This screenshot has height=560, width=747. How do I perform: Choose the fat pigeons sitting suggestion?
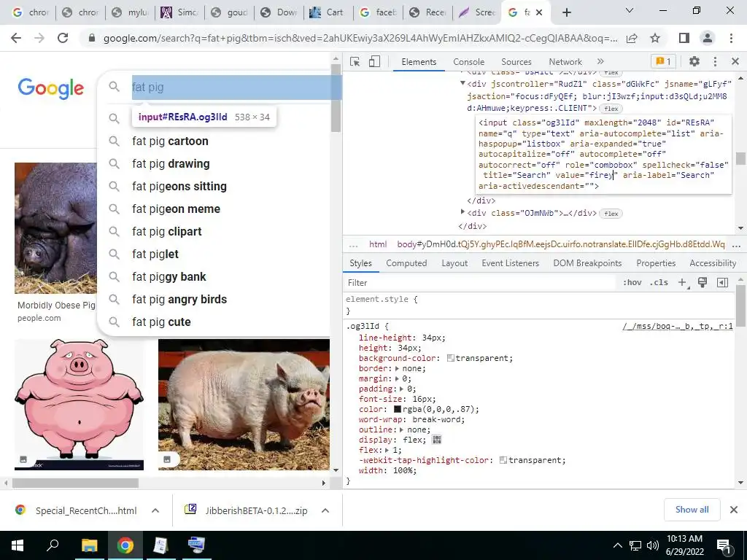pyautogui.click(x=179, y=187)
